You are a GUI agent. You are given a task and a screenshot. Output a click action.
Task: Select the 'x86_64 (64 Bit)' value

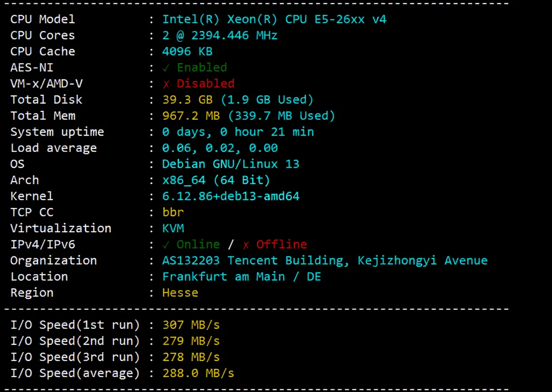216,180
